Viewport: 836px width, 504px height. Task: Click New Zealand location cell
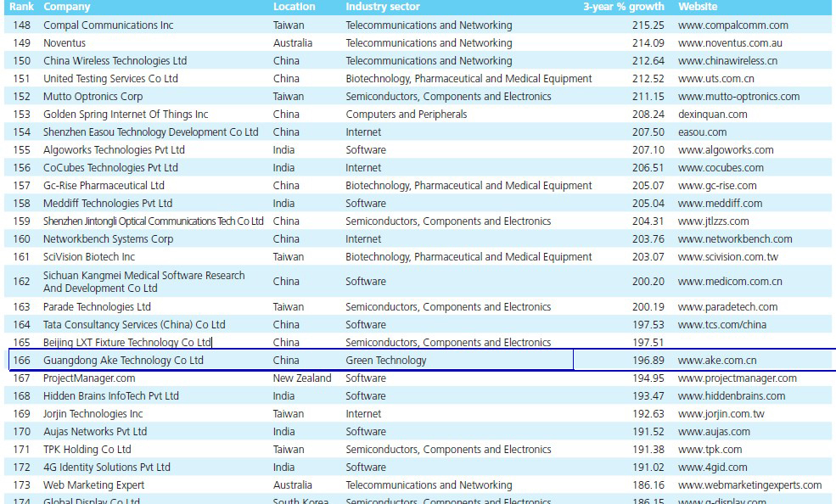[x=302, y=378]
